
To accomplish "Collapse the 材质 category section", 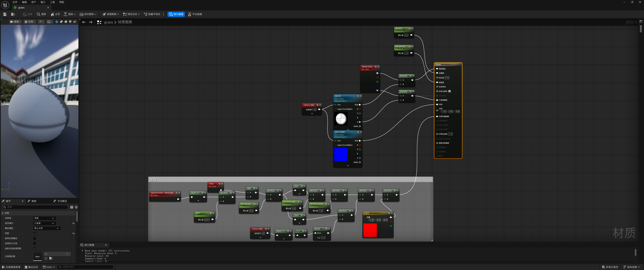I will [x=3, y=213].
